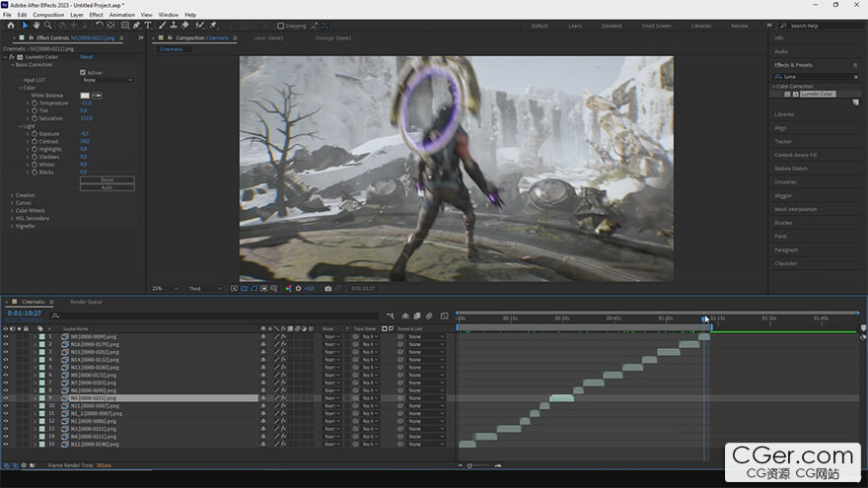
Task: Open the Third resolution dropdown
Action: (205, 288)
